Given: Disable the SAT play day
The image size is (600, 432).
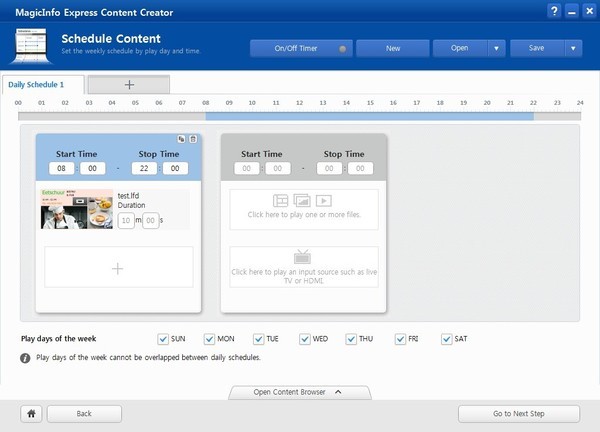Looking at the screenshot, I should pyautogui.click(x=446, y=339).
